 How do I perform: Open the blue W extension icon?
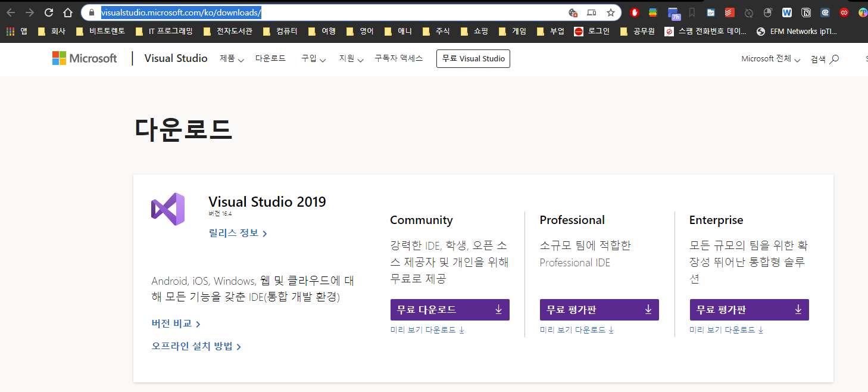coord(787,12)
